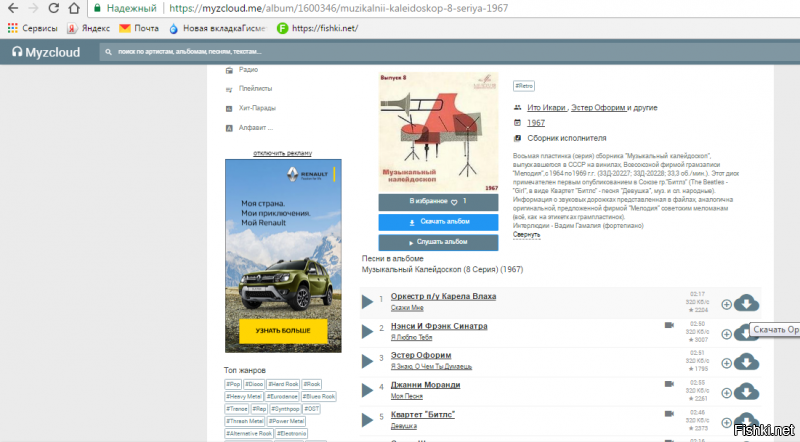800x442 pixels.
Task: Add track 4 to playlist plus icon
Action: 727,393
